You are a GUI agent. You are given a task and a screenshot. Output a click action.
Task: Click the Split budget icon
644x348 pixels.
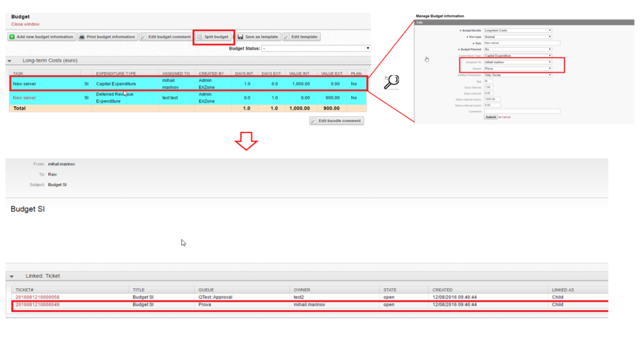point(200,37)
